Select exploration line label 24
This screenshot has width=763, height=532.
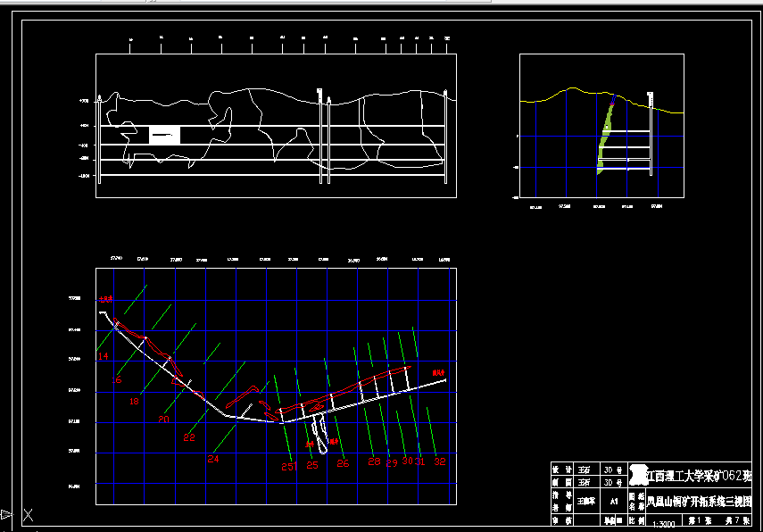click(213, 459)
